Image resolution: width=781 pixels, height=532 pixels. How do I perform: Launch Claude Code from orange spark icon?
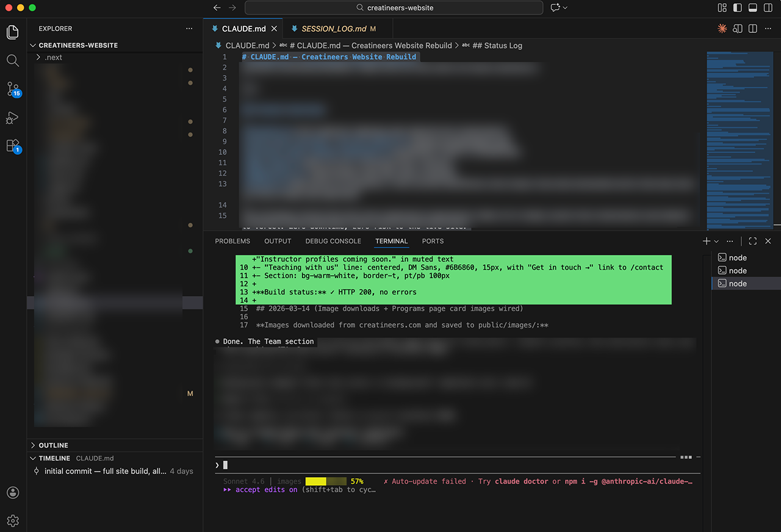[722, 29]
